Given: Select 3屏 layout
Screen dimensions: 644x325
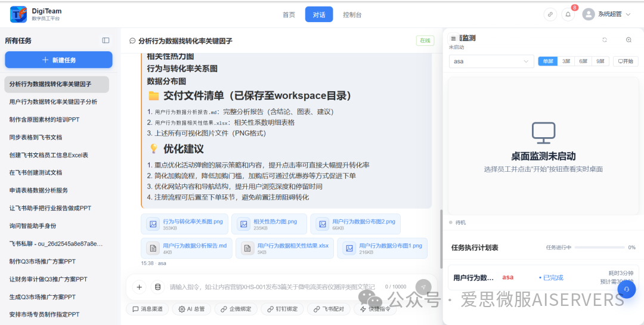Looking at the screenshot, I should point(566,61).
